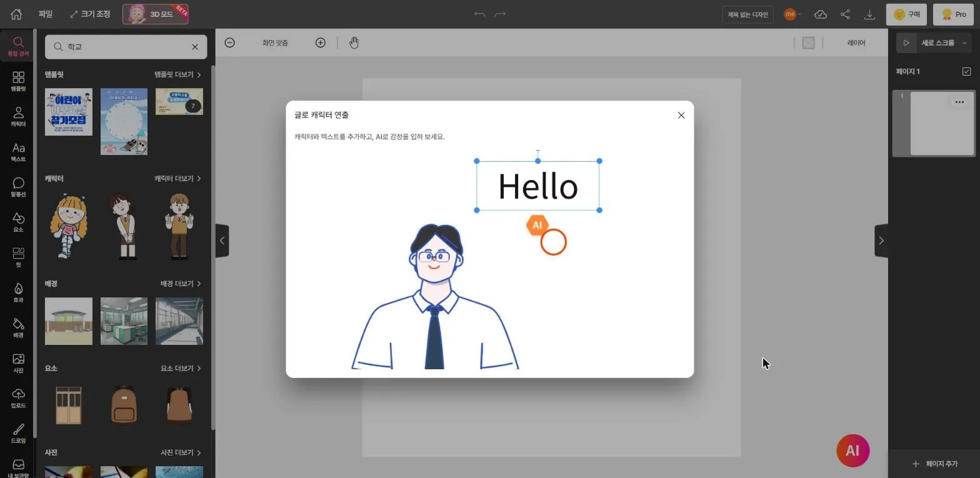Open the 레이어 layers panel
Image resolution: width=980 pixels, height=478 pixels.
[856, 42]
